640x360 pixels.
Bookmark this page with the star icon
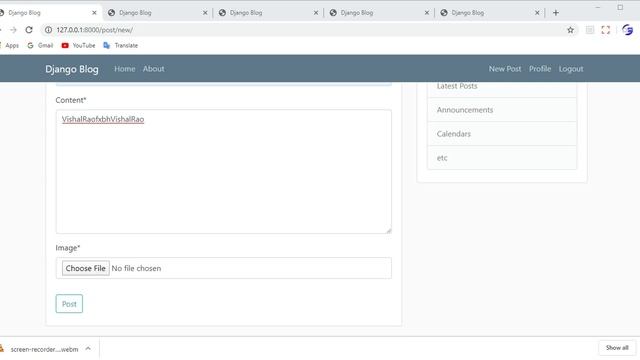[x=570, y=30]
